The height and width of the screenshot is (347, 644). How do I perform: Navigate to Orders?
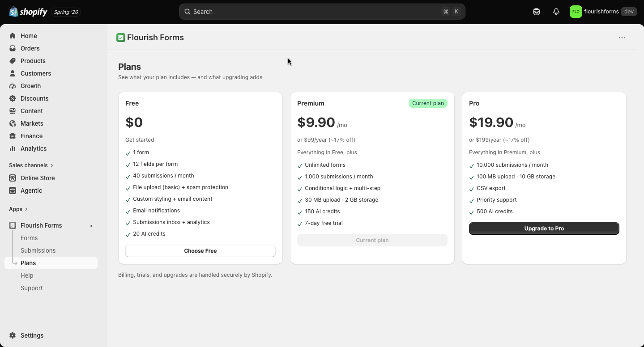30,48
